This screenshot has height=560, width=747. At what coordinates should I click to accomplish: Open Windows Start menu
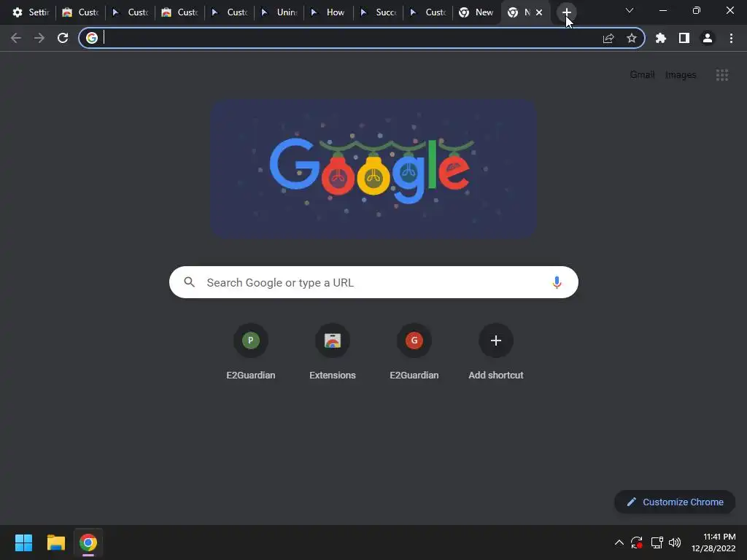(23, 542)
